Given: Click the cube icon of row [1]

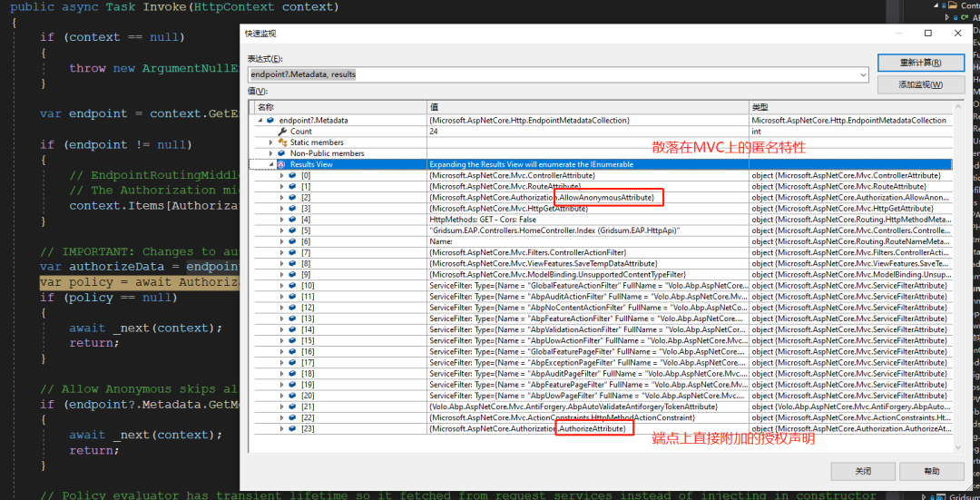Looking at the screenshot, I should pyautogui.click(x=292, y=186).
